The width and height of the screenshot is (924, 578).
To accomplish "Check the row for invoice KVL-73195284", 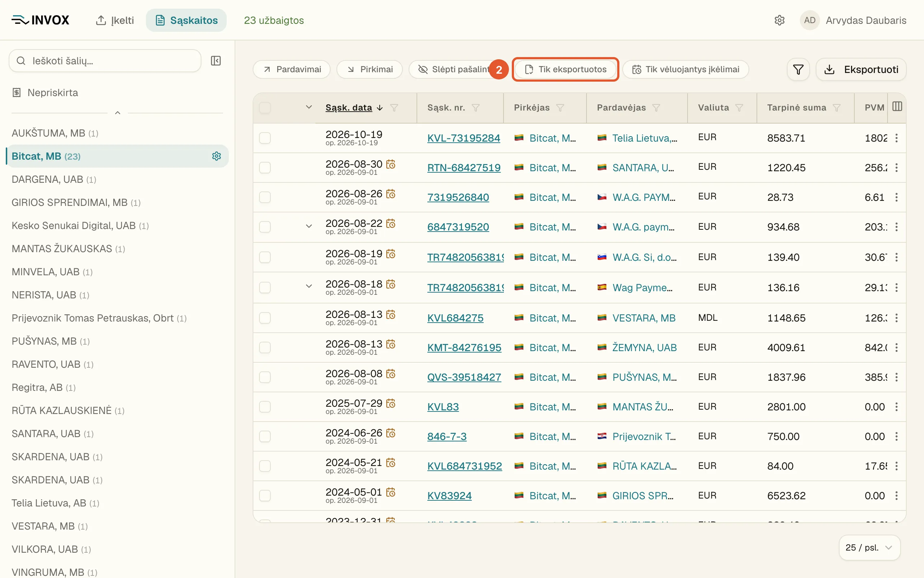I will click(265, 138).
